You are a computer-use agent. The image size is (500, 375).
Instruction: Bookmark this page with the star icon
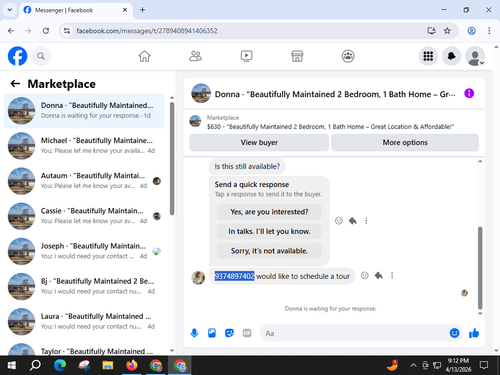coord(447,31)
